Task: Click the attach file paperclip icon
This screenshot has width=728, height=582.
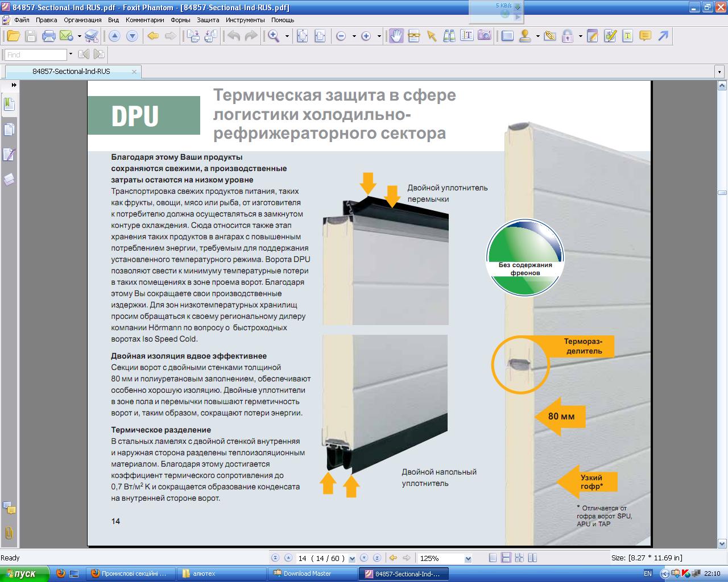Action: (550, 36)
